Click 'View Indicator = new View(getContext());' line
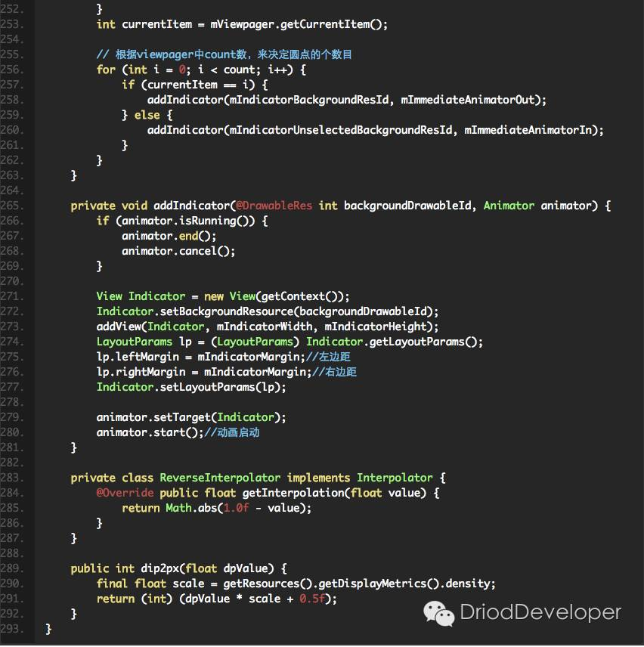This screenshot has height=647, width=644. click(x=223, y=296)
